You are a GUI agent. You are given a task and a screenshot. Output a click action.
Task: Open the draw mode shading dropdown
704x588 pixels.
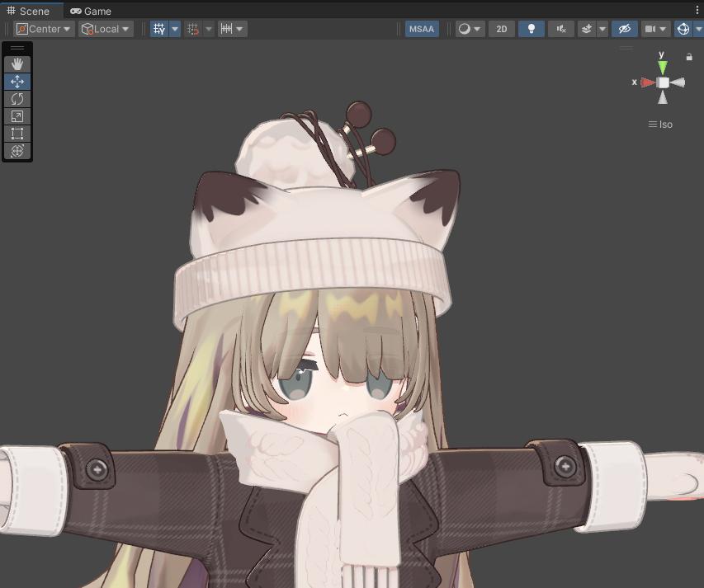pos(470,29)
